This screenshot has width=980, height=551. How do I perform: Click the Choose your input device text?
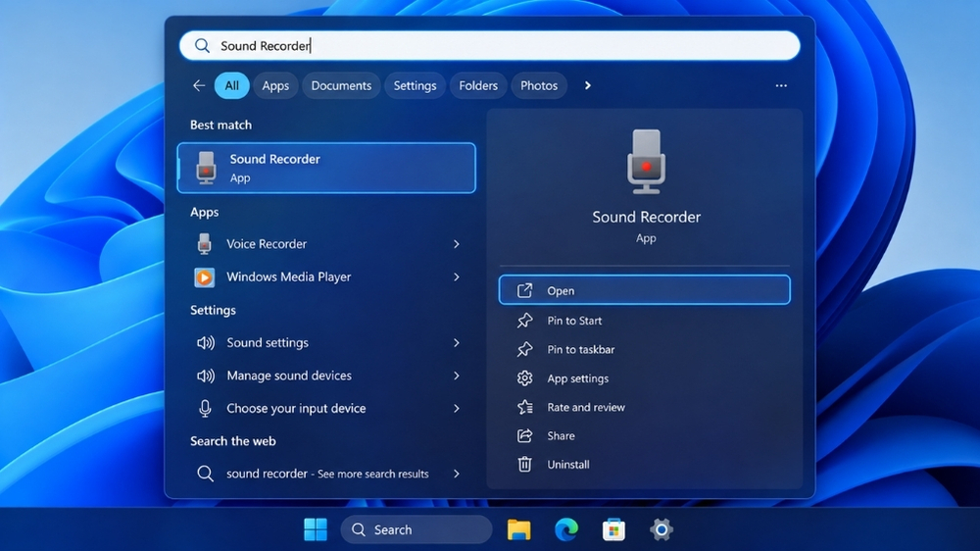[x=296, y=409]
